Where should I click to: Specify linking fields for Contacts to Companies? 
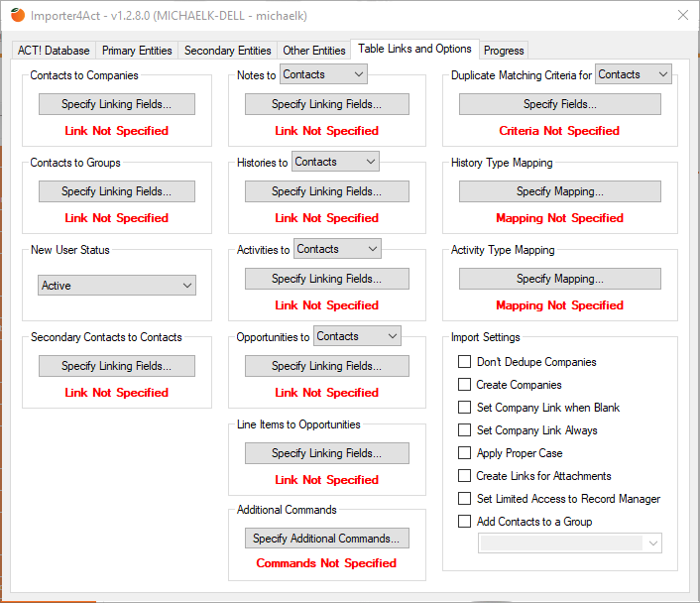point(117,104)
